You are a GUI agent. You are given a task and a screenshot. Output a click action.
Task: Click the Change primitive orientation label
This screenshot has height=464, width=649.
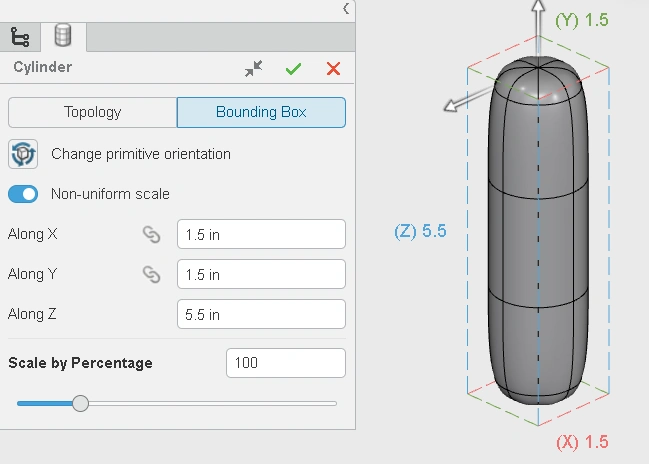pos(141,154)
